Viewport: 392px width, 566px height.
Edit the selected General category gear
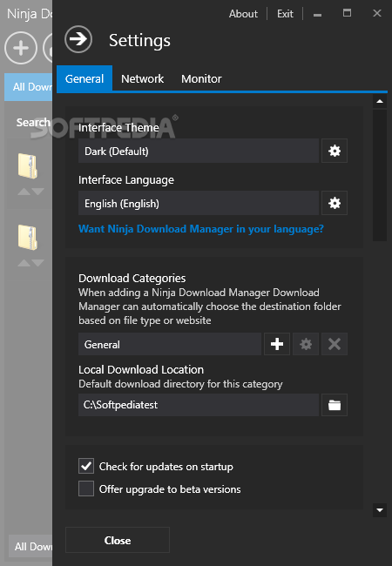[306, 344]
